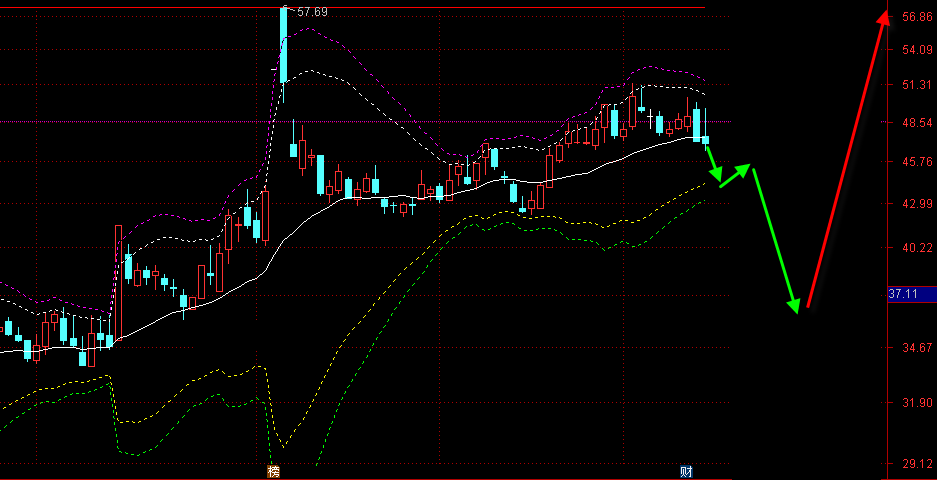The image size is (937, 480).
Task: Click the 56.86 price axis label
Action: (917, 17)
